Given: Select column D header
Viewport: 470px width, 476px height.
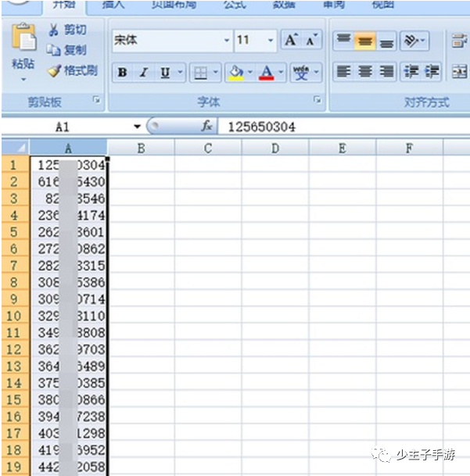Looking at the screenshot, I should 275,148.
